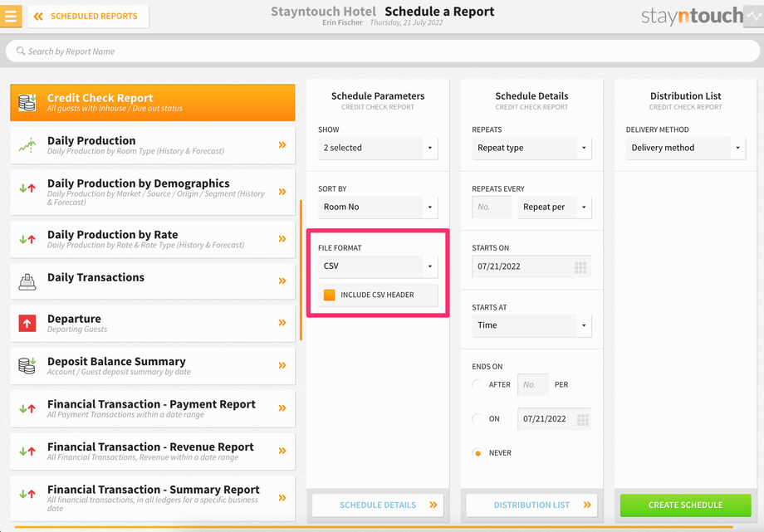The width and height of the screenshot is (764, 532).
Task: Open the Repeat type dropdown
Action: pos(531,148)
